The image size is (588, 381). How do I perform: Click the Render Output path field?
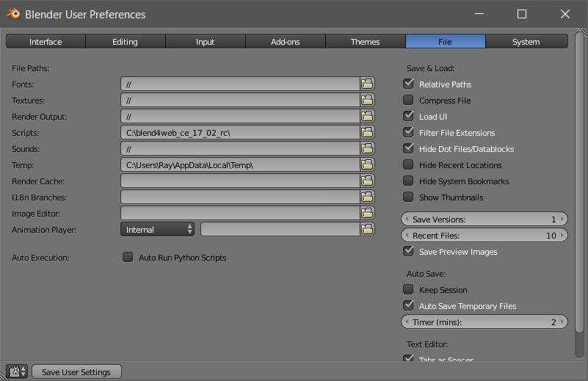pos(240,116)
